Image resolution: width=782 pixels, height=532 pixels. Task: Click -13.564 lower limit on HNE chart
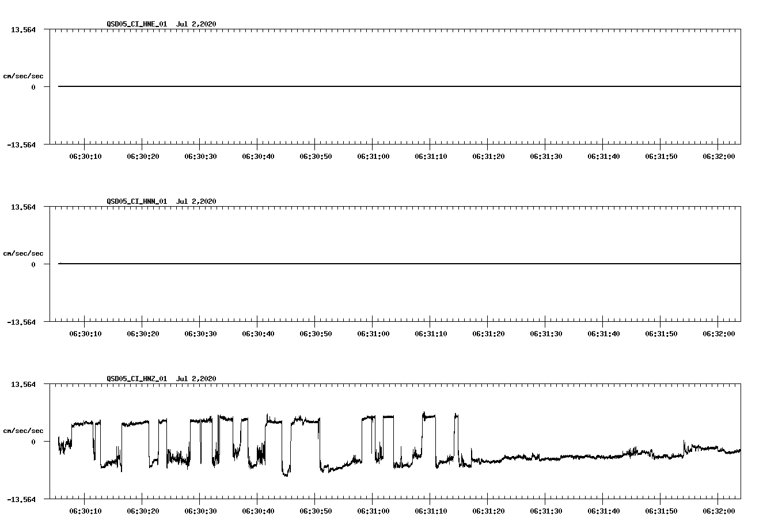click(x=21, y=145)
